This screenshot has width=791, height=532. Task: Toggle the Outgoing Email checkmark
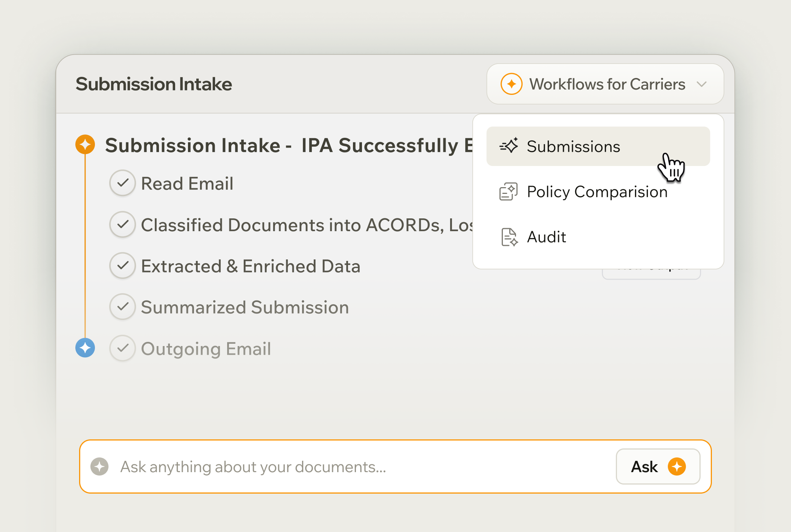coord(122,348)
